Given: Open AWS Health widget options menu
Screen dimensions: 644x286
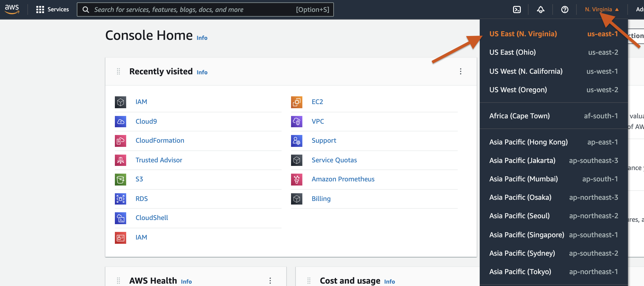Looking at the screenshot, I should tap(270, 280).
